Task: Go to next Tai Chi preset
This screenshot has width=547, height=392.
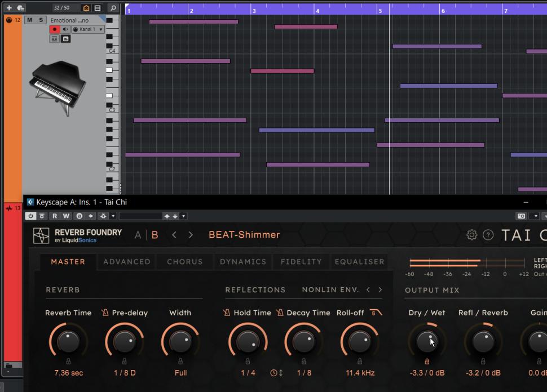Action: 191,235
